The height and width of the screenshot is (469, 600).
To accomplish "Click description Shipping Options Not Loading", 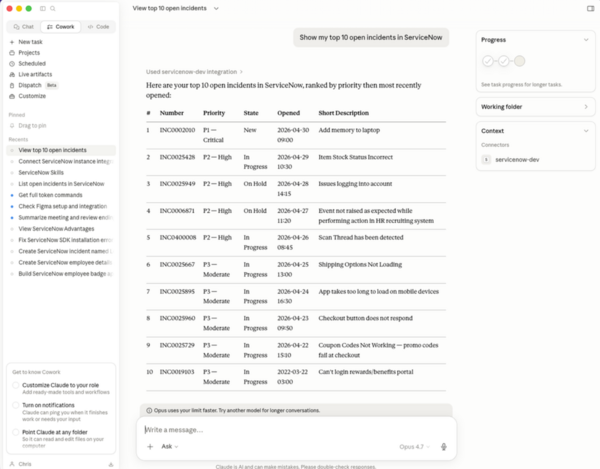I will [x=360, y=265].
